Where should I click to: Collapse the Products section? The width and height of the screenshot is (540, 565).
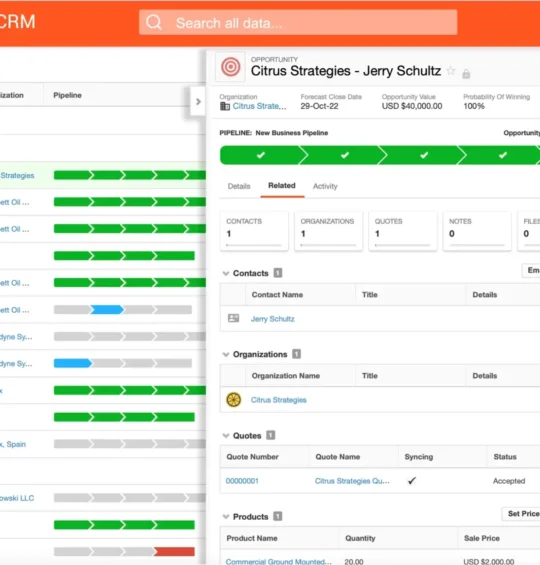[x=226, y=517]
